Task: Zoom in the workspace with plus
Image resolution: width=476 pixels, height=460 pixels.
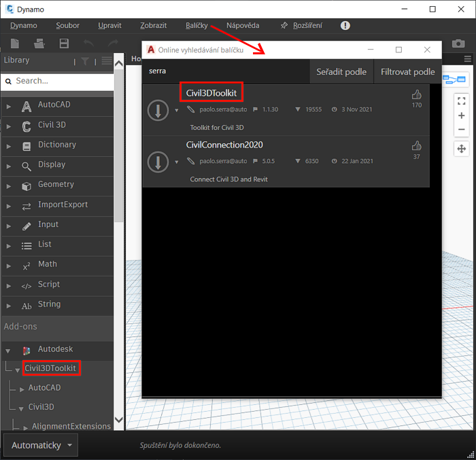Action: [x=462, y=116]
